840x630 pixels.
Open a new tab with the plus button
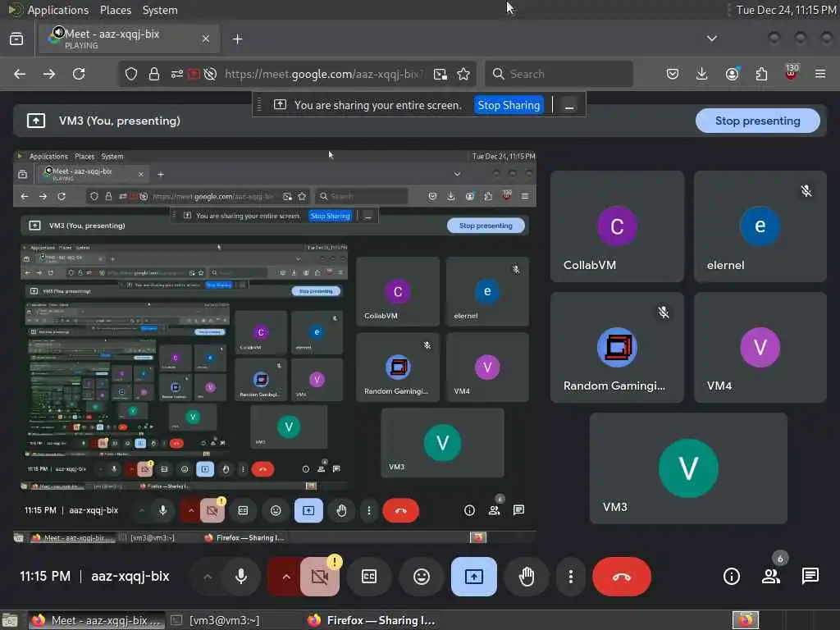[x=237, y=39]
